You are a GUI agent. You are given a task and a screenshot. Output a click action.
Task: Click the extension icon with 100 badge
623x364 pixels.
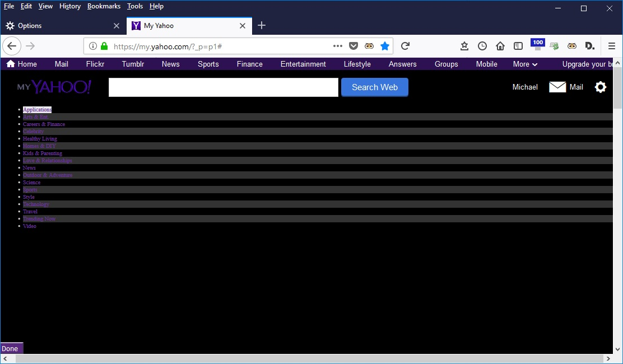(x=538, y=44)
